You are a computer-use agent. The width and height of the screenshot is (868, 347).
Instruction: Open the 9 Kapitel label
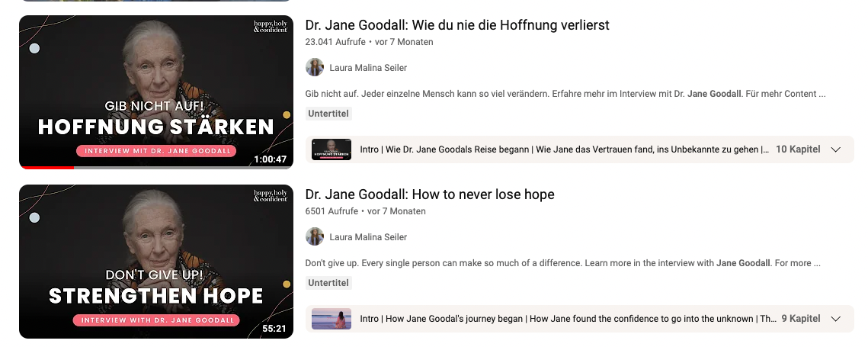click(x=800, y=318)
